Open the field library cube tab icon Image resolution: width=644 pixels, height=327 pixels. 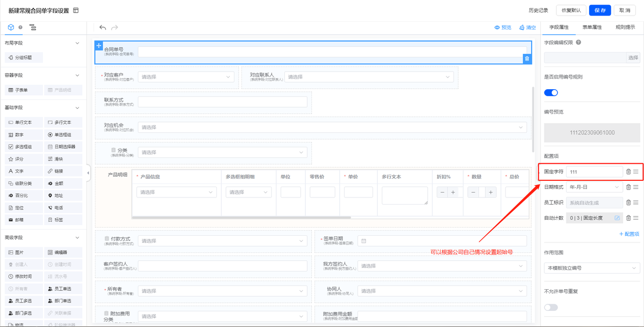pyautogui.click(x=11, y=27)
